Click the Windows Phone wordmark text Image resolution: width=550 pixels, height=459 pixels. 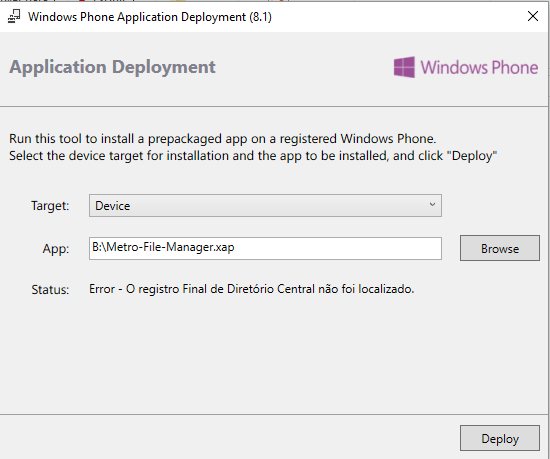(x=479, y=67)
